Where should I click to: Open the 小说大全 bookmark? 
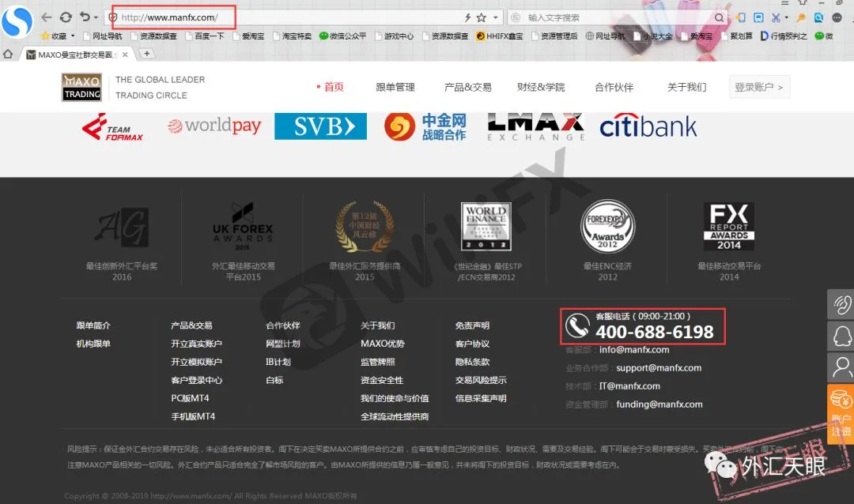(x=653, y=36)
